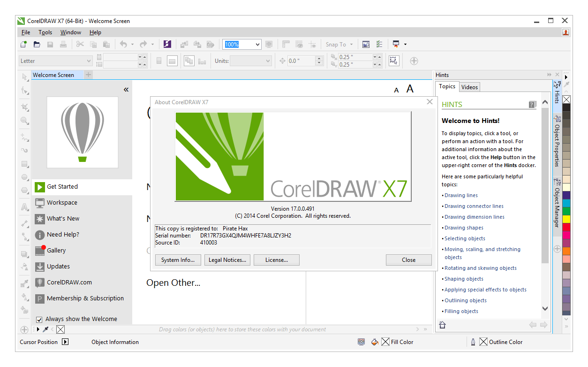The height and width of the screenshot is (367, 588).
Task: Open the Undo history dropdown arrow
Action: (x=132, y=44)
